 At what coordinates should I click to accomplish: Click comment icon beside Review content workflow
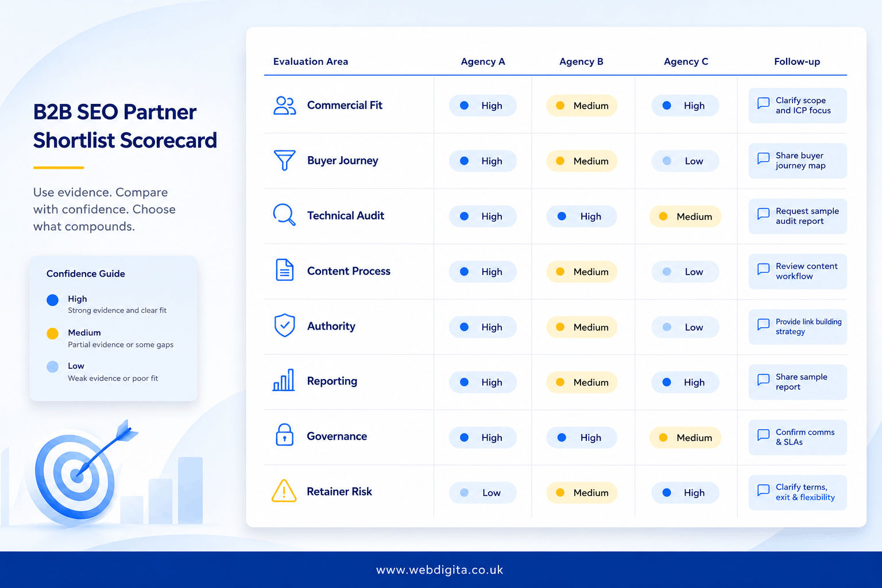(763, 269)
